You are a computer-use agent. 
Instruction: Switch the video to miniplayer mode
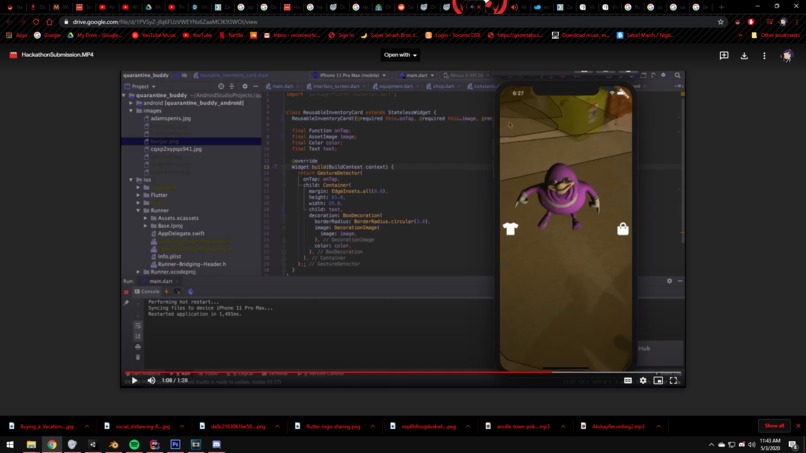[x=658, y=380]
